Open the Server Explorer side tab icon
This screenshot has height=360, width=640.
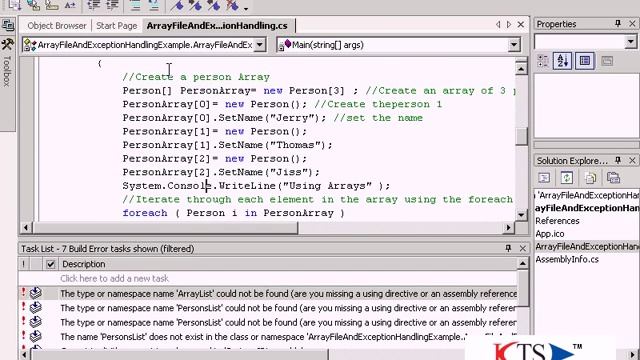click(8, 25)
